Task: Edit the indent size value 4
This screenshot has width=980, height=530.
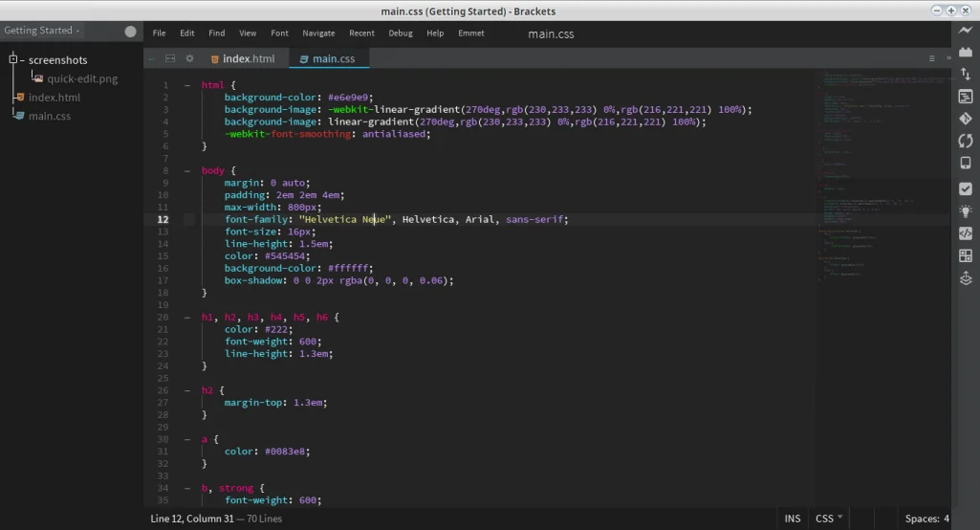Action: pos(947,519)
